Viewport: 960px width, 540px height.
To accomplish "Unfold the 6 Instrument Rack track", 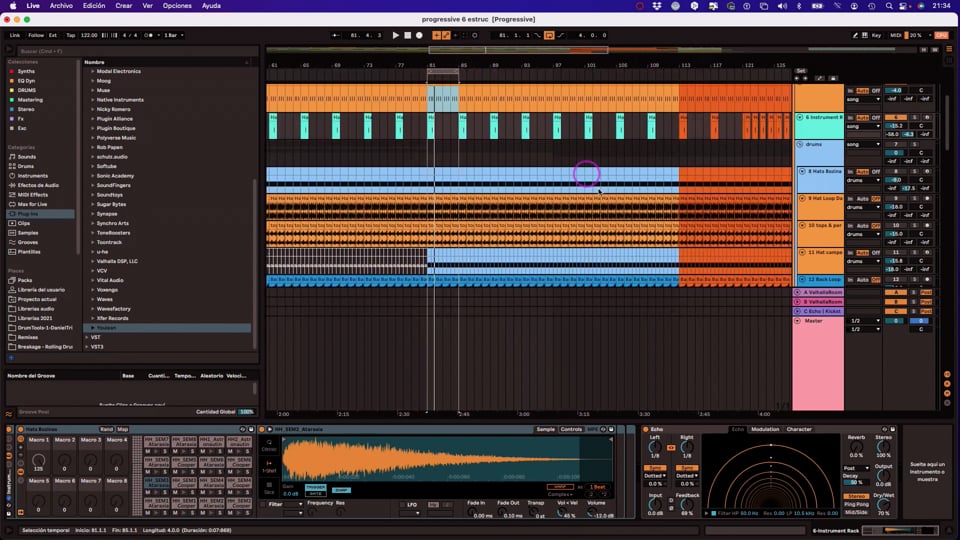I will [800, 117].
